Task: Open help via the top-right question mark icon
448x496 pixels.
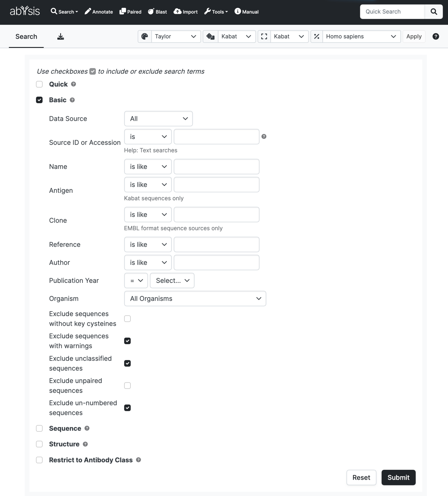Action: (x=436, y=36)
